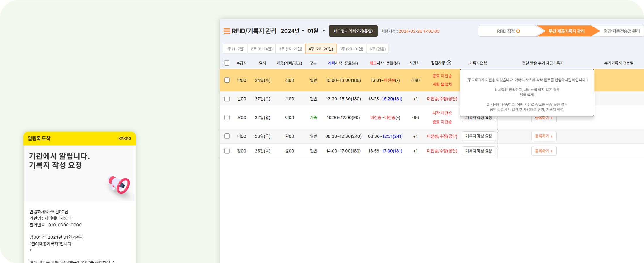Open the 2024년 year dropdown
This screenshot has height=263, width=644.
pos(292,31)
